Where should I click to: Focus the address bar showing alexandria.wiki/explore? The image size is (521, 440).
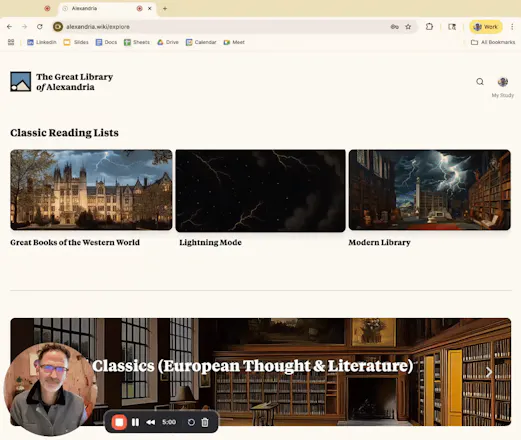click(x=227, y=27)
